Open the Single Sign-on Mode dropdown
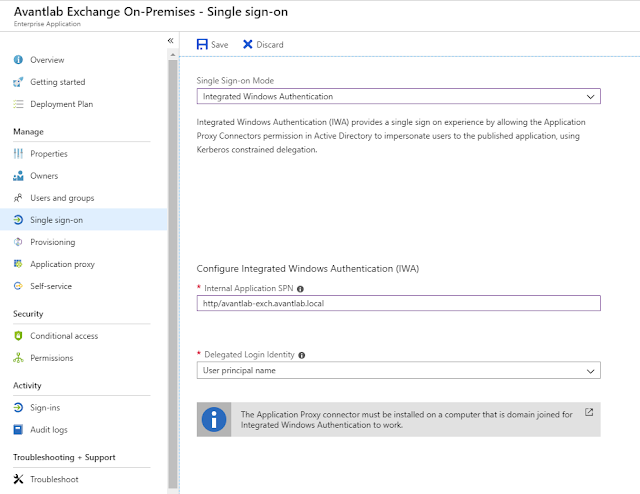 tap(398, 96)
